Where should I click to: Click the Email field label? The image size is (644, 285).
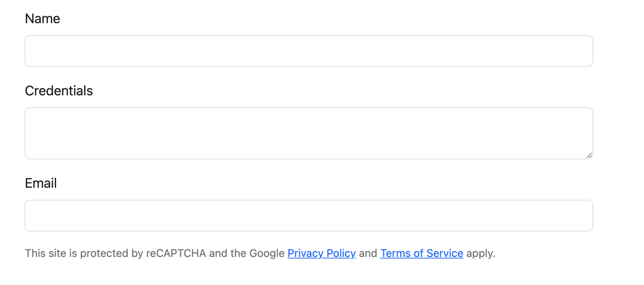point(40,183)
